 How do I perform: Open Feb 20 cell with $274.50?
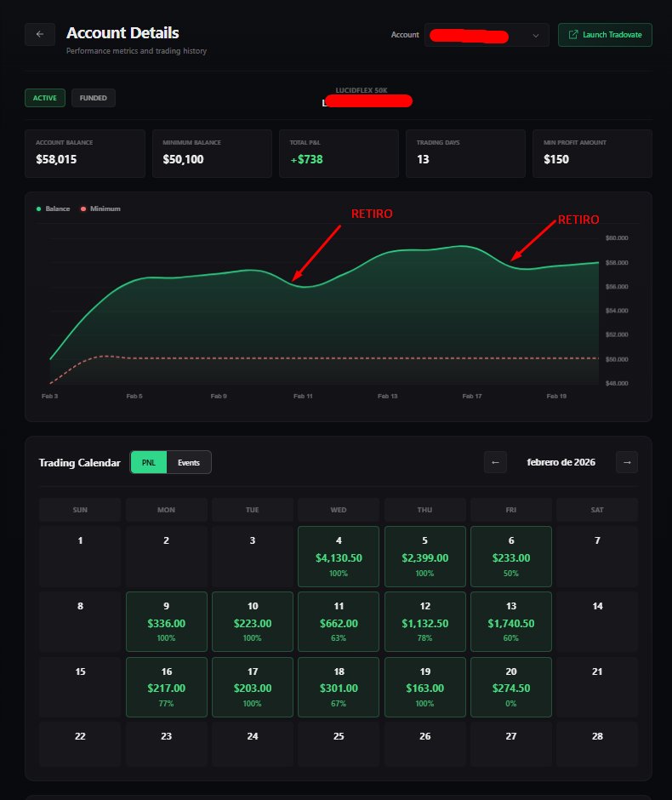coord(511,688)
